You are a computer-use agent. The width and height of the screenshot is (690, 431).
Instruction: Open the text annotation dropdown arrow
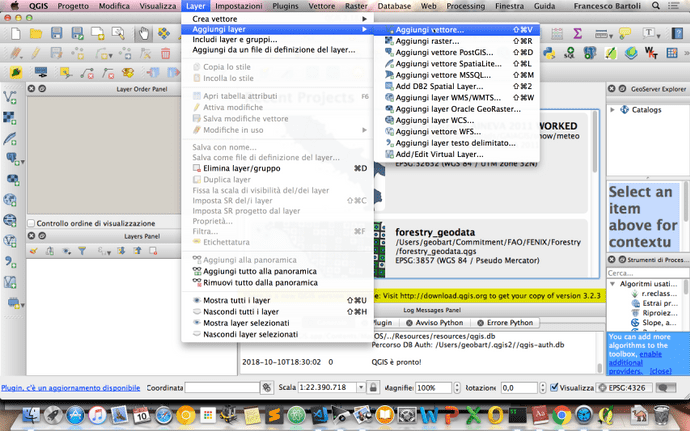[658, 35]
